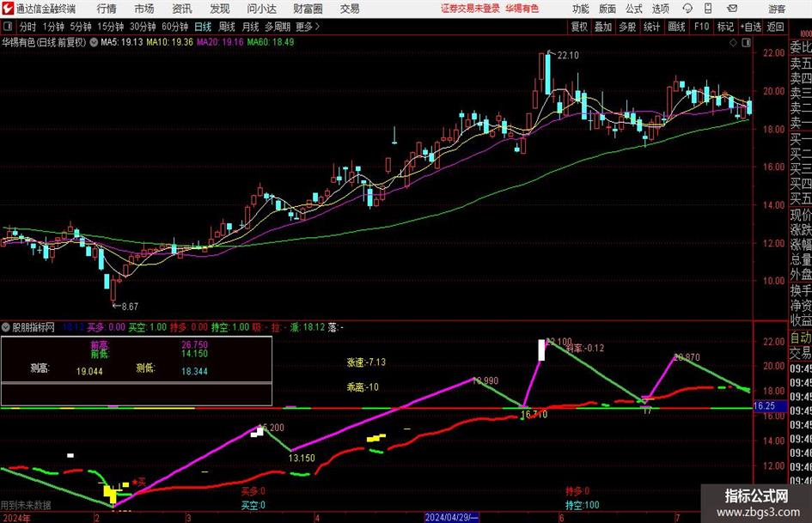The image size is (812, 523).
Task: Switch to 周线 weekly period
Action: click(x=227, y=27)
